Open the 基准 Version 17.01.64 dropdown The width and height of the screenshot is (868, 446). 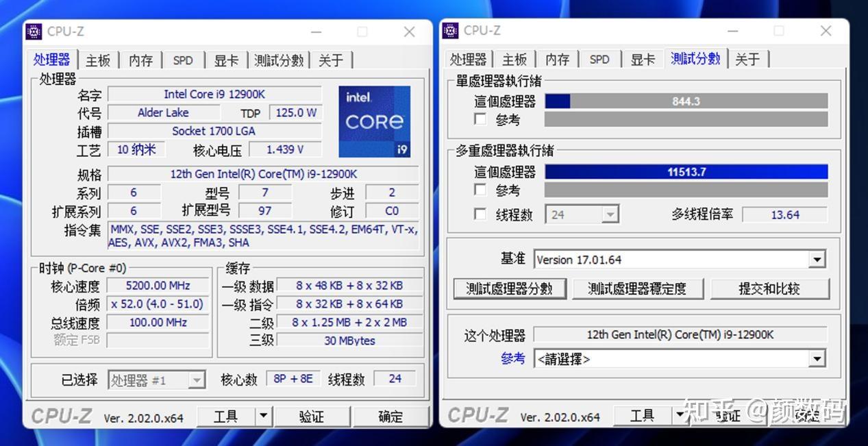pyautogui.click(x=815, y=259)
